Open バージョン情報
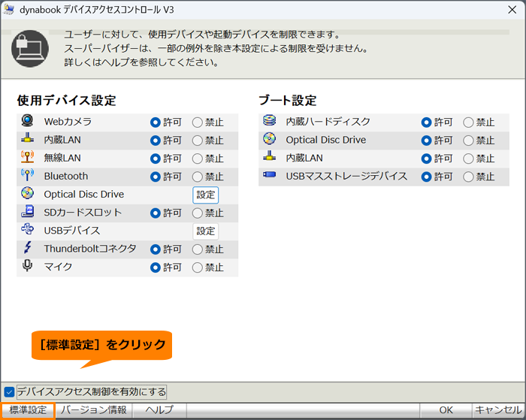The width and height of the screenshot is (526, 420). 94,410
